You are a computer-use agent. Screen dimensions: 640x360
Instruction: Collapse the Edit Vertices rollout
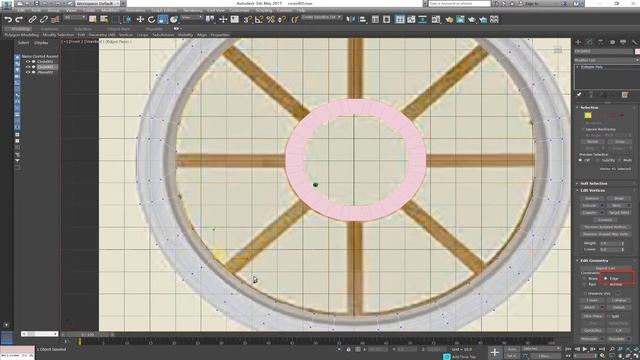coord(592,191)
